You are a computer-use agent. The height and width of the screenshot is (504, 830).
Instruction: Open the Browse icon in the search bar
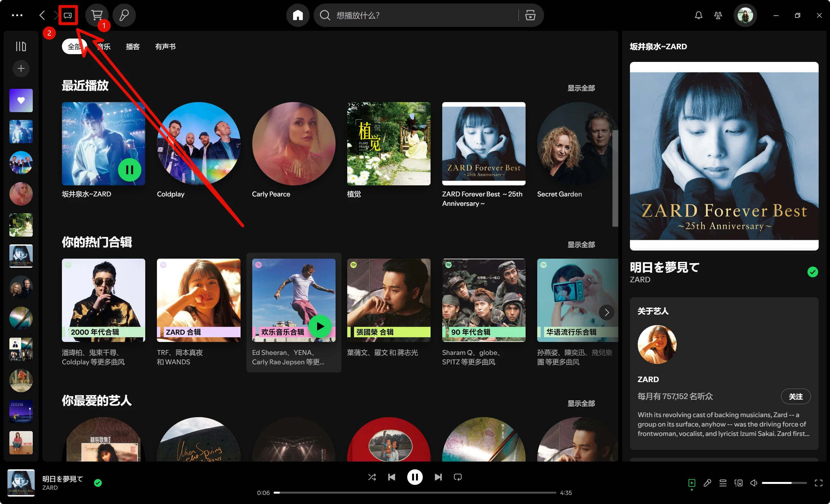coord(530,15)
